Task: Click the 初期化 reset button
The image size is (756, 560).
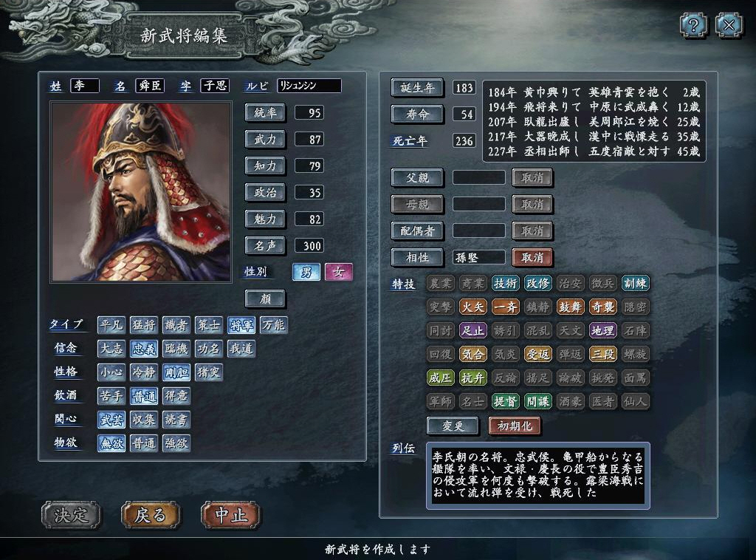Action: (x=515, y=426)
